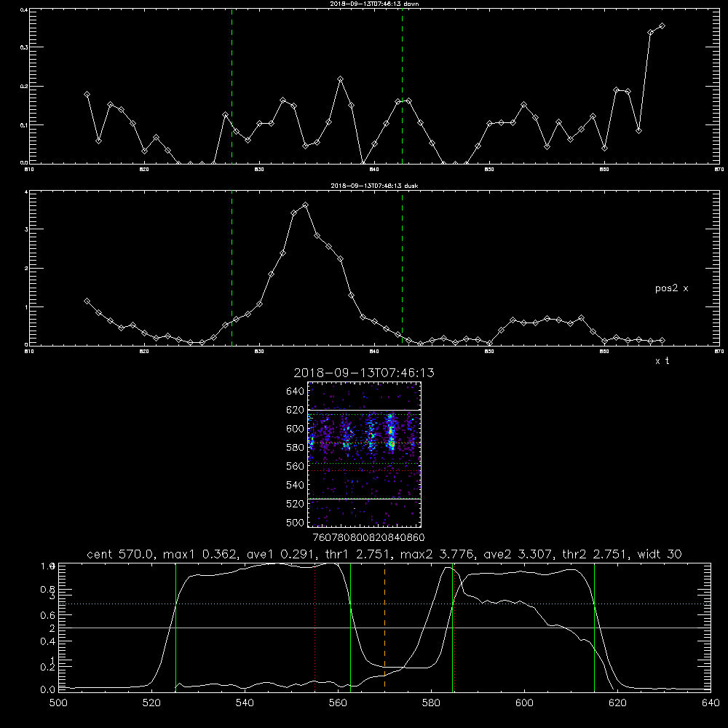Click the second plot title ending in 'dusk'

coord(374,185)
